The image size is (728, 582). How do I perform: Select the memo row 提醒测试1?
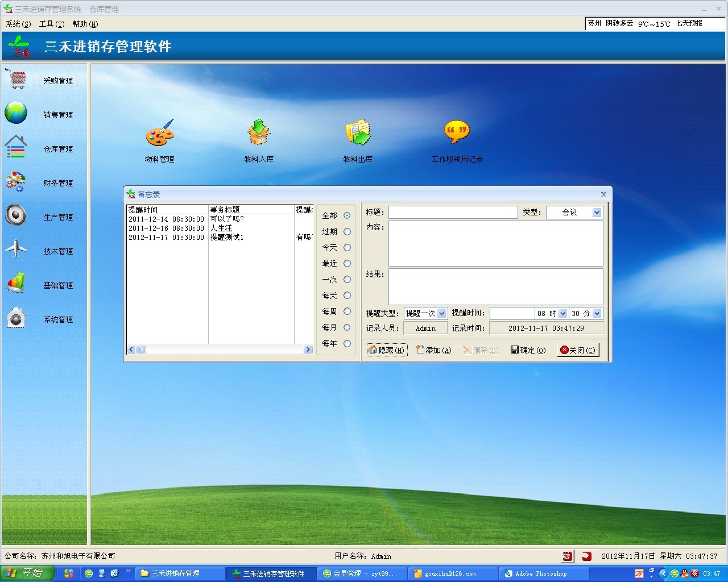(x=220, y=237)
